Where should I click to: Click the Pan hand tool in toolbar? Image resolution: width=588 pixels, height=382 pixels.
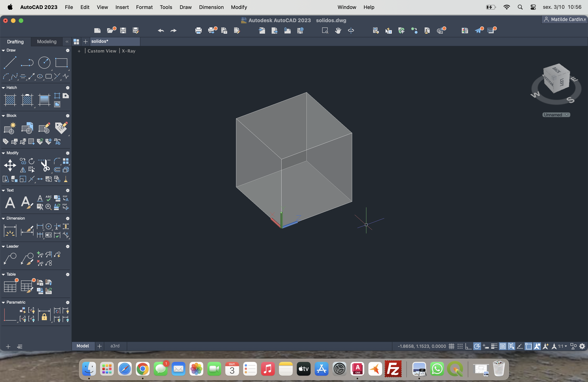[x=338, y=30]
